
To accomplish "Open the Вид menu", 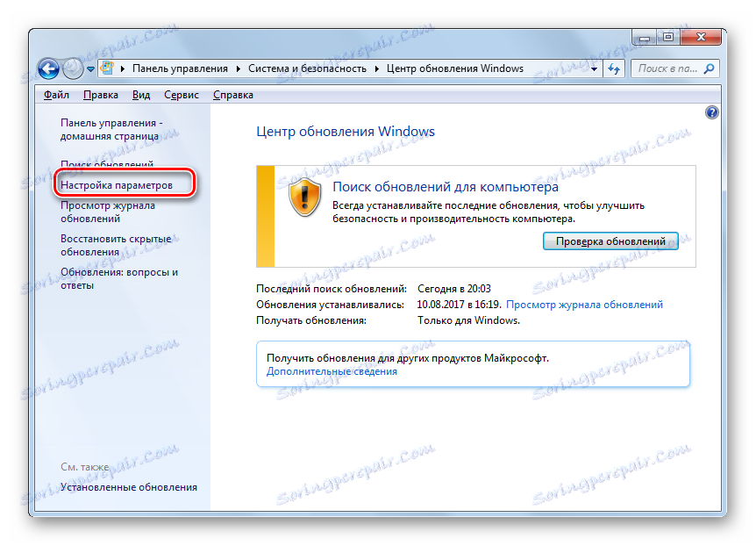I will tap(141, 95).
